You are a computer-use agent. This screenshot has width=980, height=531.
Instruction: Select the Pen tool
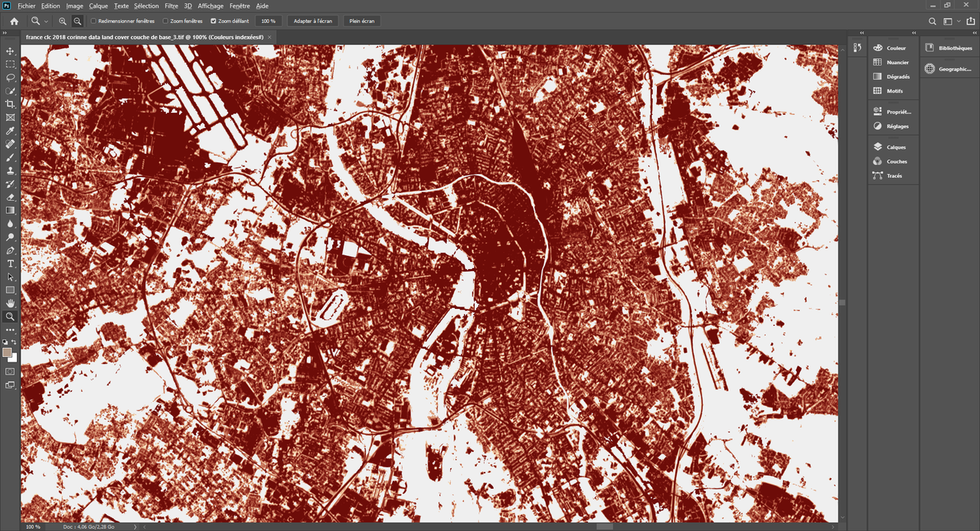tap(10, 251)
